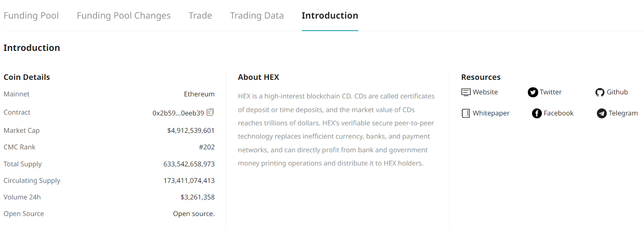Click the Facebook logo icon
The width and height of the screenshot is (644, 228).
(537, 113)
